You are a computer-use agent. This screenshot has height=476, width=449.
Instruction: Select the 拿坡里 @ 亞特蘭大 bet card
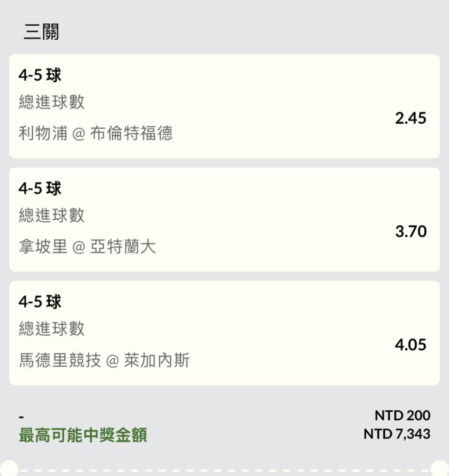224,219
